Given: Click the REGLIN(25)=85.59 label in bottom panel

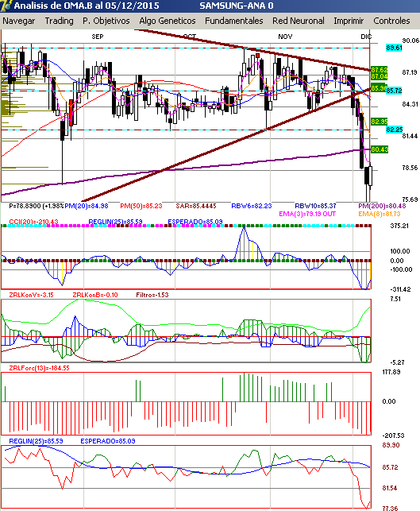Looking at the screenshot, I should tap(36, 441).
